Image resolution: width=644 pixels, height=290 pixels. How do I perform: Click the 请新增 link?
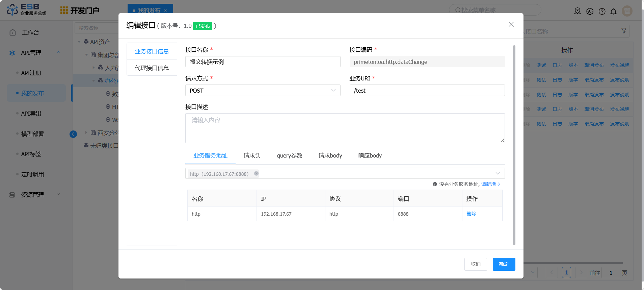pyautogui.click(x=490, y=184)
